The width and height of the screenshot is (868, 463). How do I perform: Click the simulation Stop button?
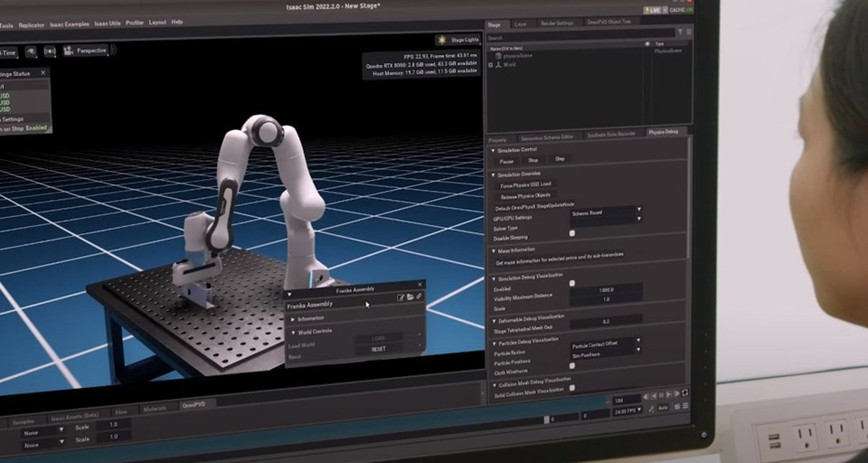pyautogui.click(x=533, y=160)
